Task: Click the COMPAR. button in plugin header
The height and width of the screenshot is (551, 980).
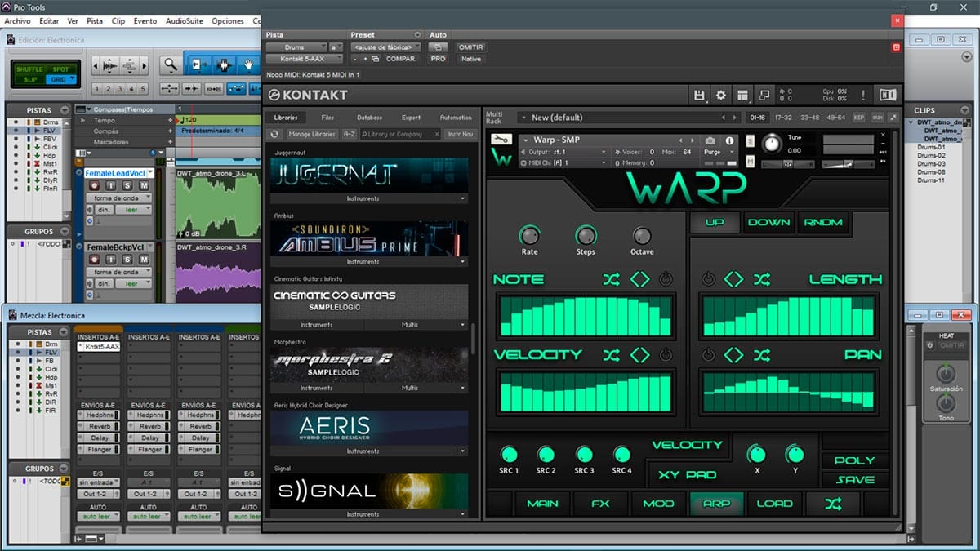Action: point(401,59)
